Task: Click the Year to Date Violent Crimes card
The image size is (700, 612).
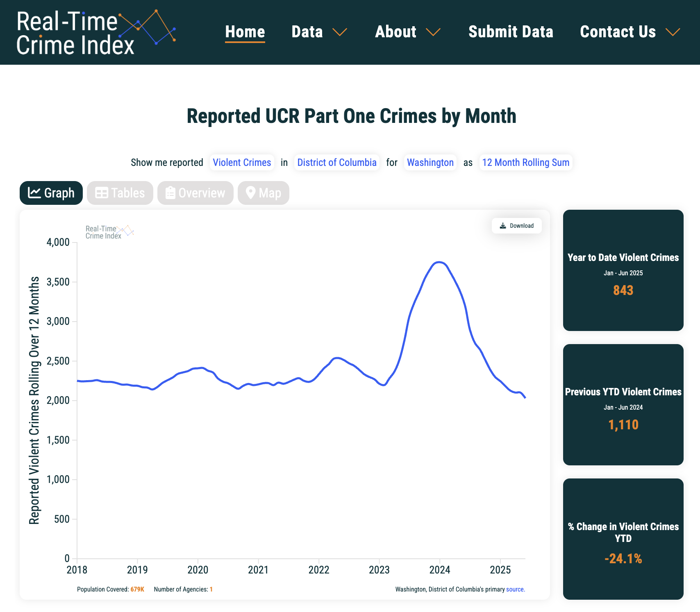Action: [x=623, y=270]
